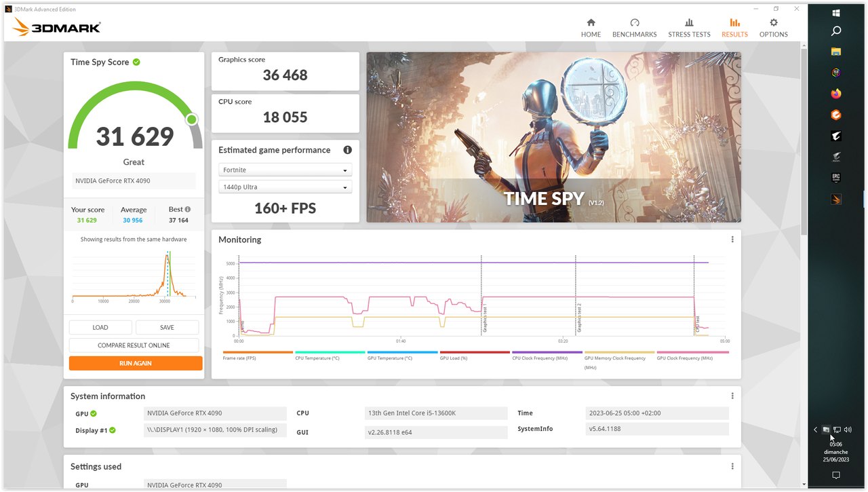
Task: Open the Settings used options menu
Action: [732, 467]
